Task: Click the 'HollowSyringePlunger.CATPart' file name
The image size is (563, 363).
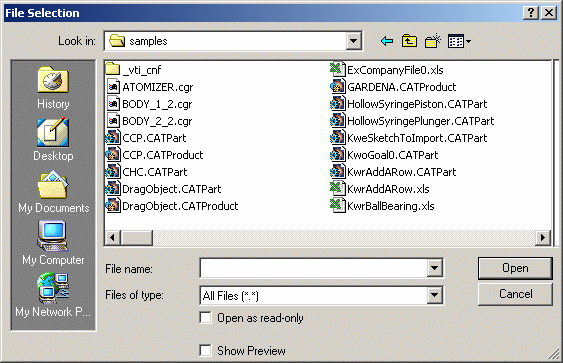Action: point(420,121)
